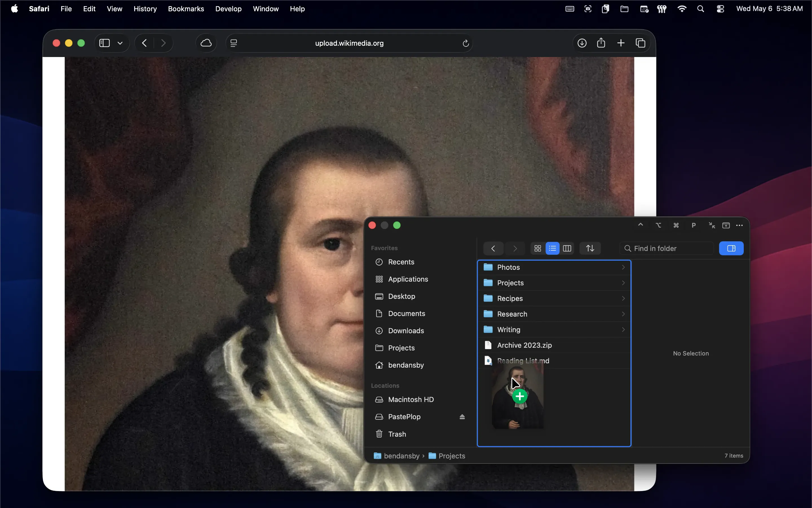Image resolution: width=812 pixels, height=508 pixels.
Task: Open a new Safari tab
Action: tap(621, 43)
